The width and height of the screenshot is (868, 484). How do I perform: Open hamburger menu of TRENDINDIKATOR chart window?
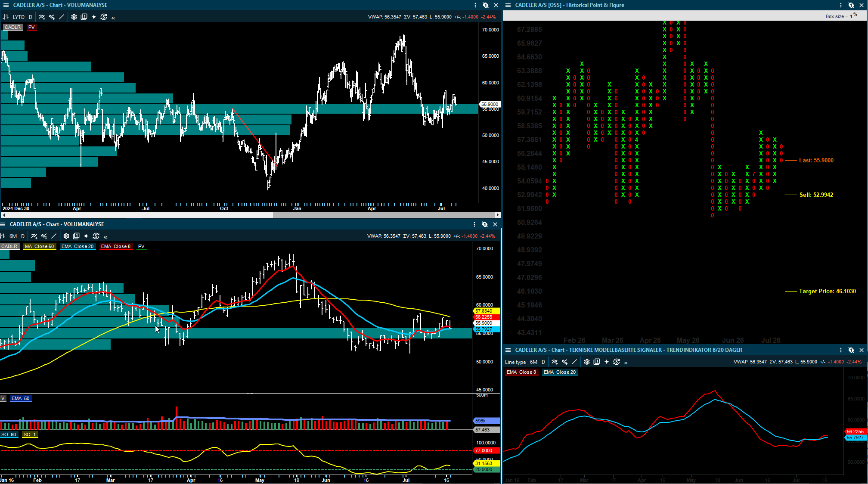click(x=508, y=350)
